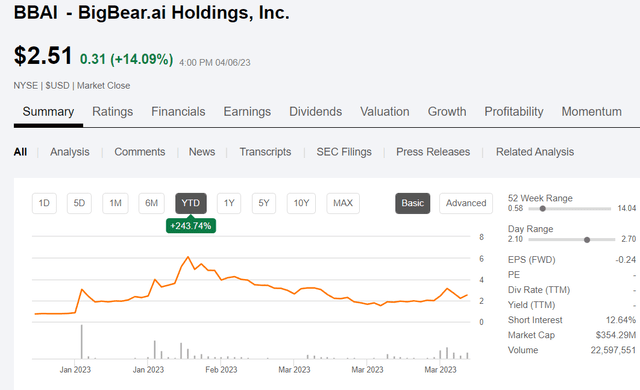Click the +243.74% YTD change badge

point(191,226)
